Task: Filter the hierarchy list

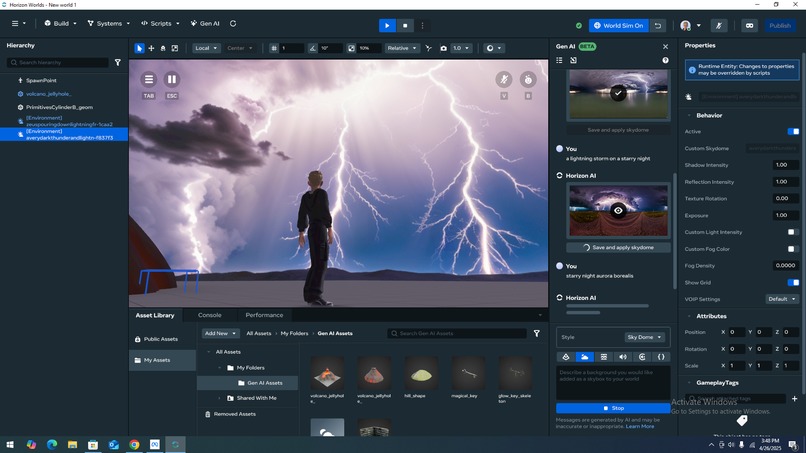Action: [x=118, y=62]
